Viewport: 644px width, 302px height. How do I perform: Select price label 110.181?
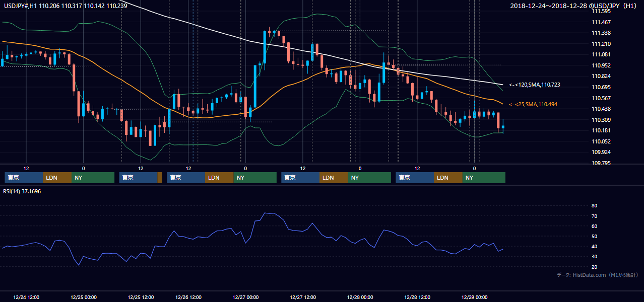(x=601, y=130)
